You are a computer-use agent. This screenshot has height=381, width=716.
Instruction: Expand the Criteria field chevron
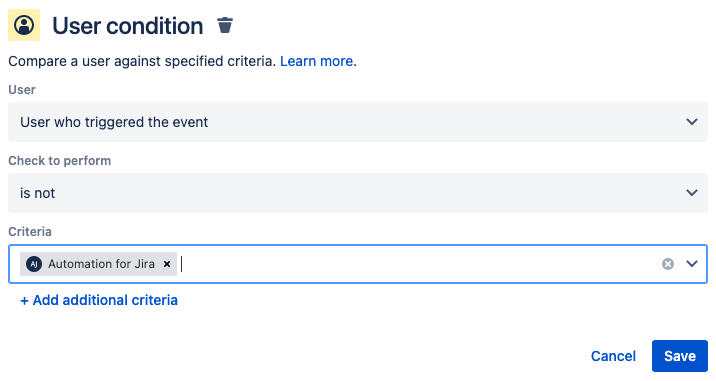tap(692, 264)
